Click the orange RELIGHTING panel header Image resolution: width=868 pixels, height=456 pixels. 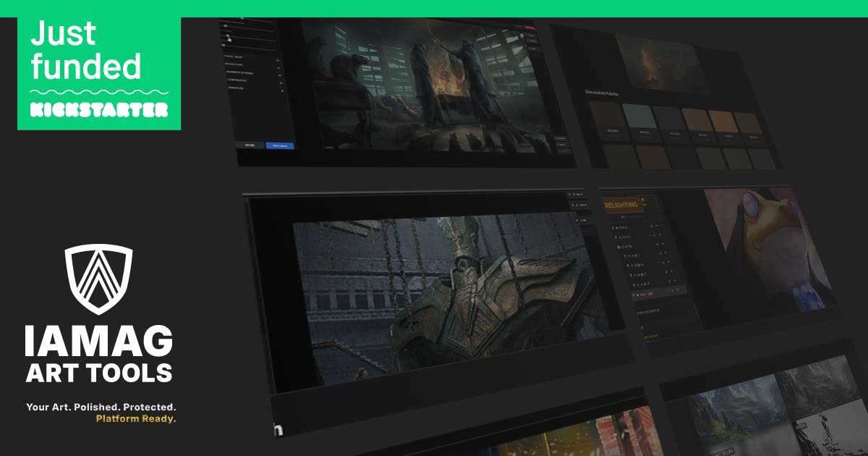point(622,204)
